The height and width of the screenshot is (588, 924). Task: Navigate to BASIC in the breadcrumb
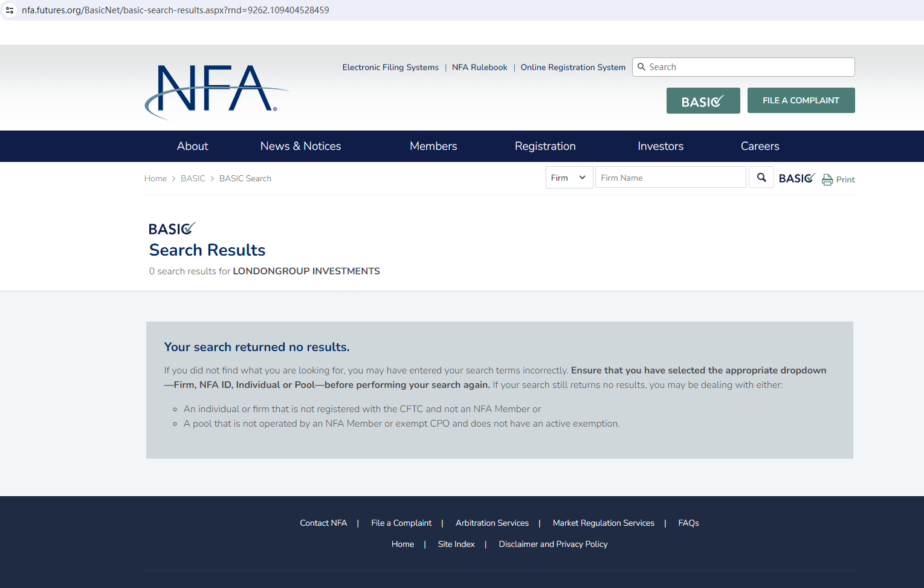[193, 179]
